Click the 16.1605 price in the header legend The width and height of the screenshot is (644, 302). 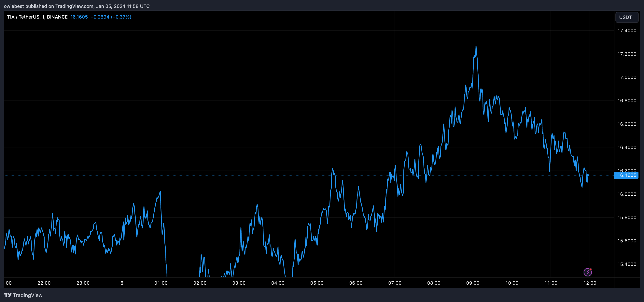79,17
